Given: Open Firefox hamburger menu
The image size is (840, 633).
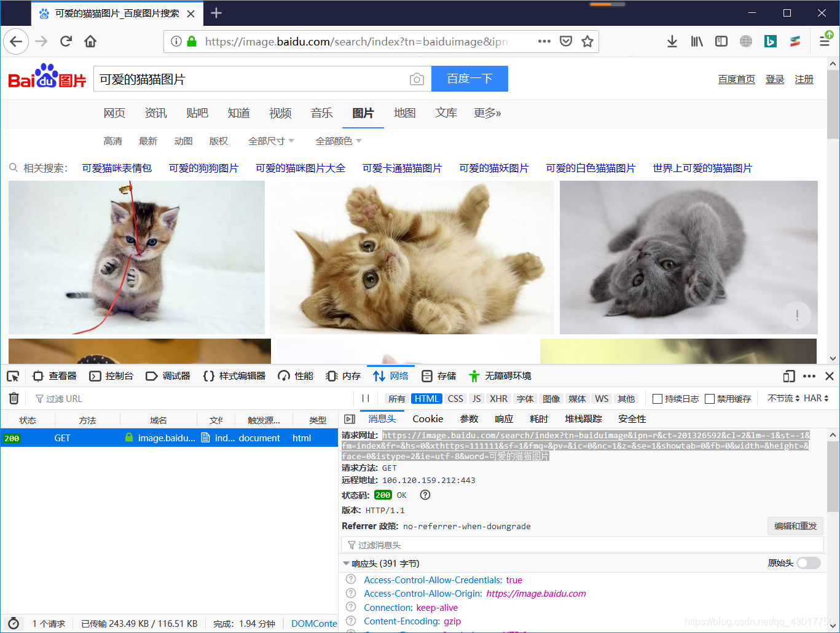Looking at the screenshot, I should tap(825, 41).
